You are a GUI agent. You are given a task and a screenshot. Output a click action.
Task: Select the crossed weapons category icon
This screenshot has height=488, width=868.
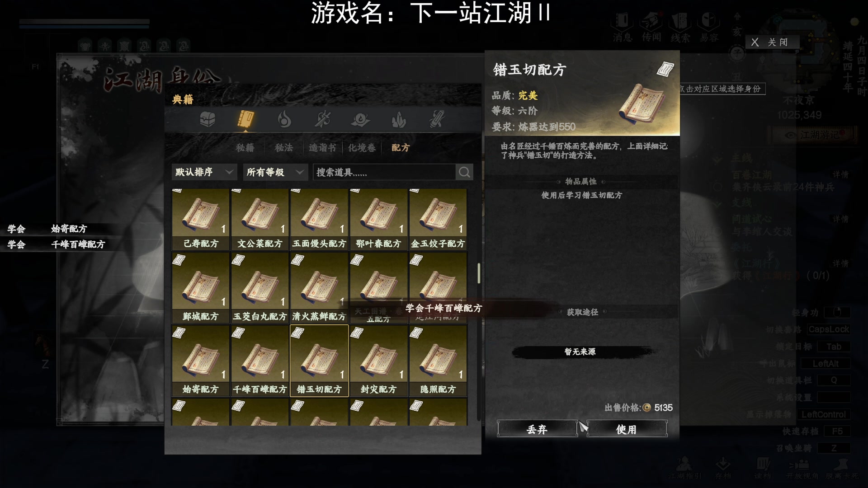coord(322,120)
